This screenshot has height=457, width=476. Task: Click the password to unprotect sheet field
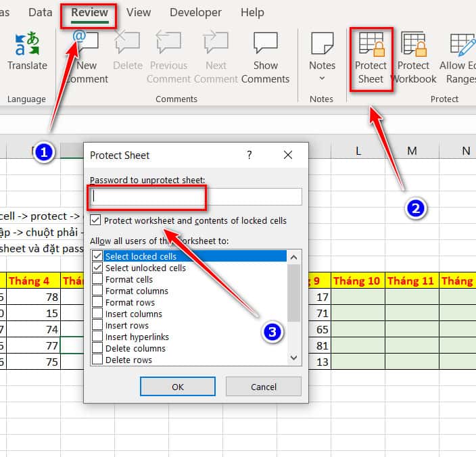tap(196, 196)
